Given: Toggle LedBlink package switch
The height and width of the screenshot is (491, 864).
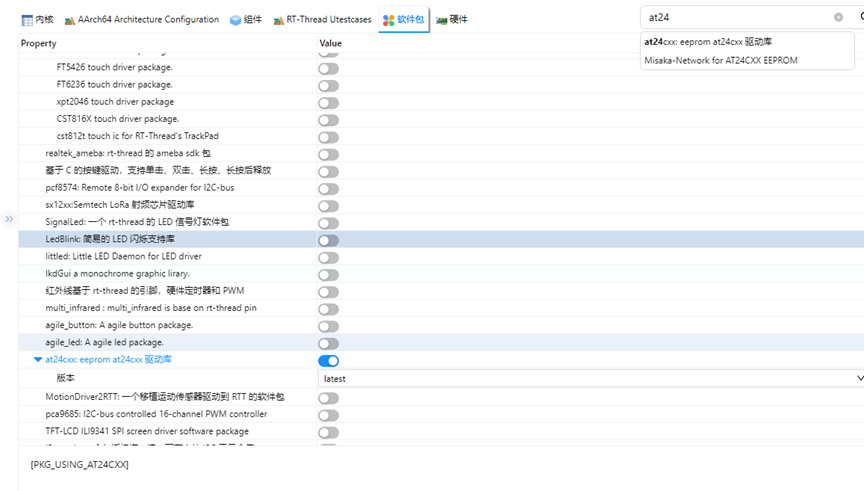Looking at the screenshot, I should [328, 240].
